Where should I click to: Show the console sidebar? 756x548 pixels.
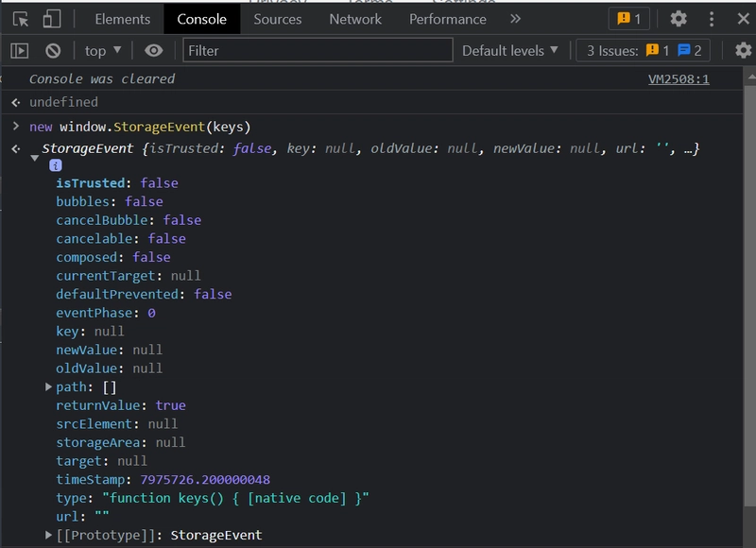[20, 51]
